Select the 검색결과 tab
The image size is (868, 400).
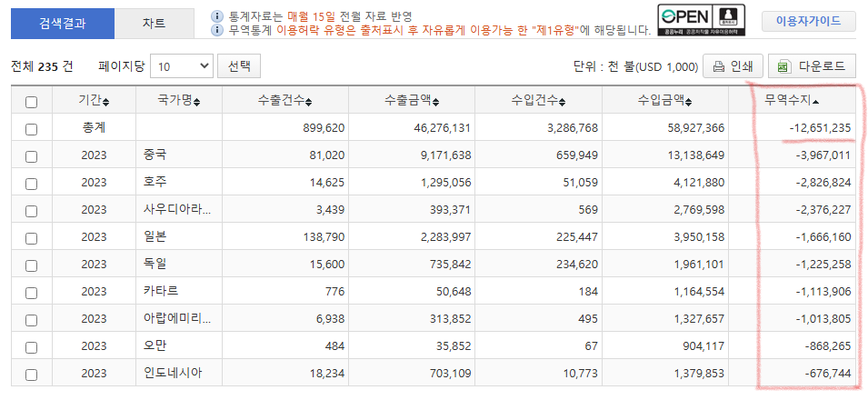tap(63, 24)
